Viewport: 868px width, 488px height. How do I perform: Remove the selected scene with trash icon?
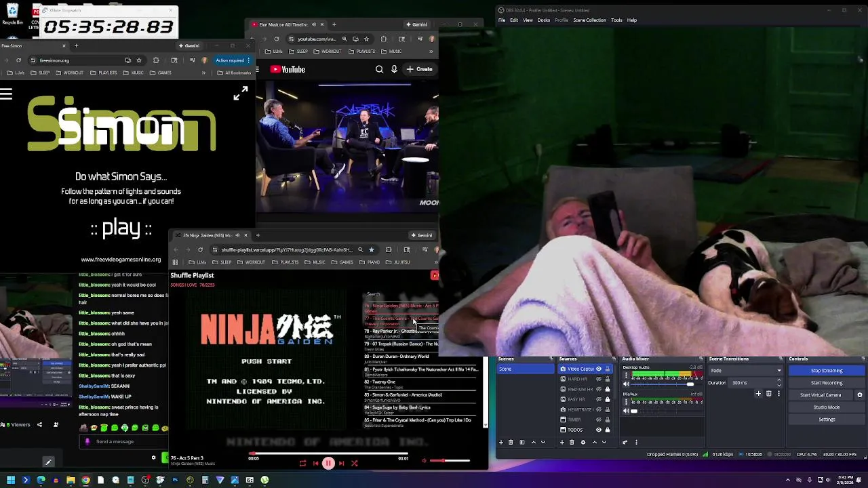point(511,443)
